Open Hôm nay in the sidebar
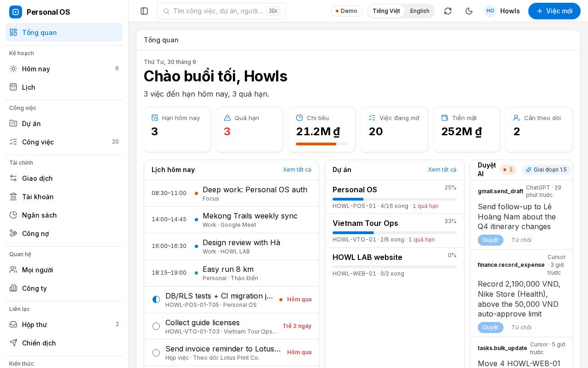 [x=64, y=69]
